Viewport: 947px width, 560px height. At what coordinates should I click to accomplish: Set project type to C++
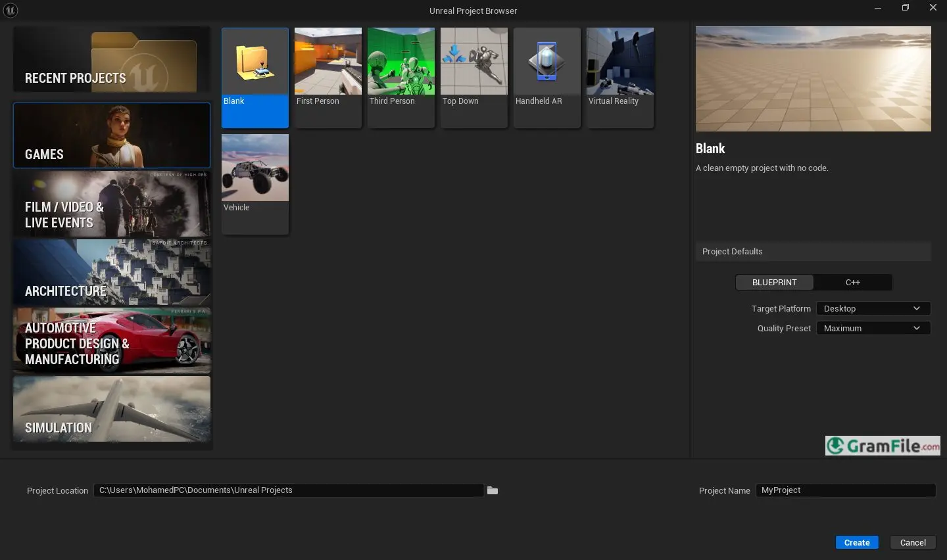[852, 282]
